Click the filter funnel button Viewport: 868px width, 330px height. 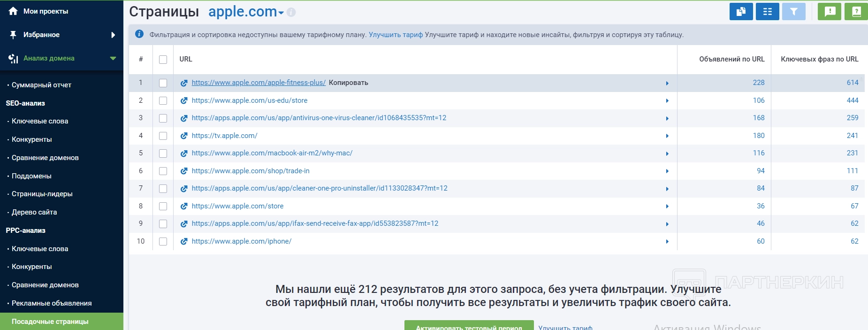pos(794,12)
